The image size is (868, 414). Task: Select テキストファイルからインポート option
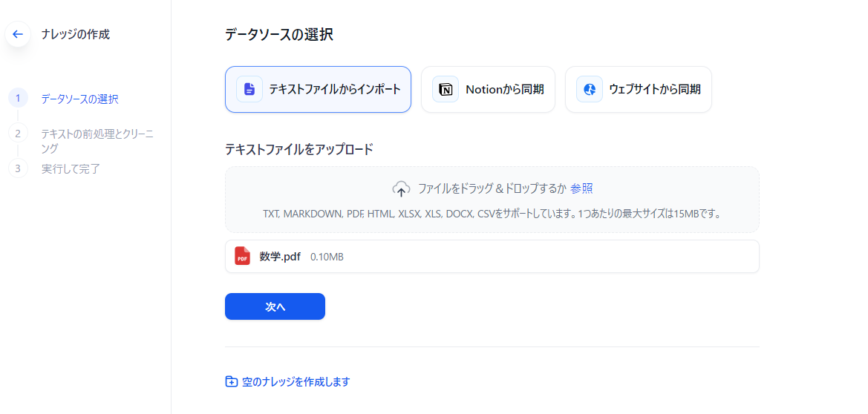pyautogui.click(x=318, y=89)
